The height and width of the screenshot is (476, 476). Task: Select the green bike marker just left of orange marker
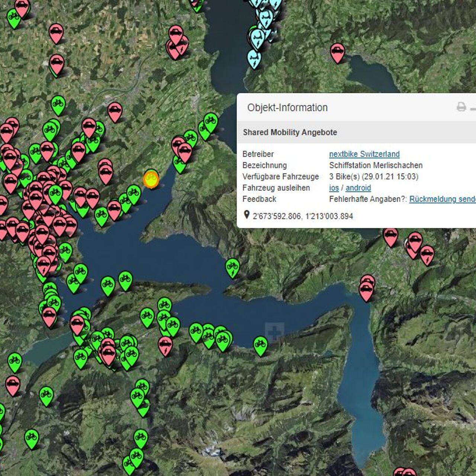pyautogui.click(x=134, y=195)
